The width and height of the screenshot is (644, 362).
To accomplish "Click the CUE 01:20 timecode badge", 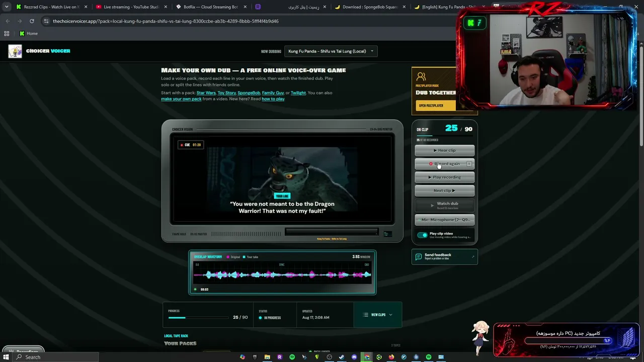I will pyautogui.click(x=191, y=145).
